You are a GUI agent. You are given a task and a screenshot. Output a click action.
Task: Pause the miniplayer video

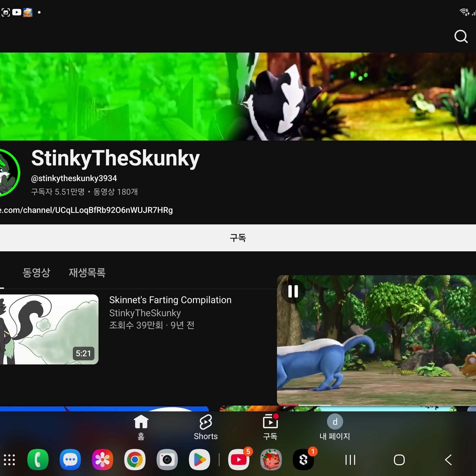point(293,291)
